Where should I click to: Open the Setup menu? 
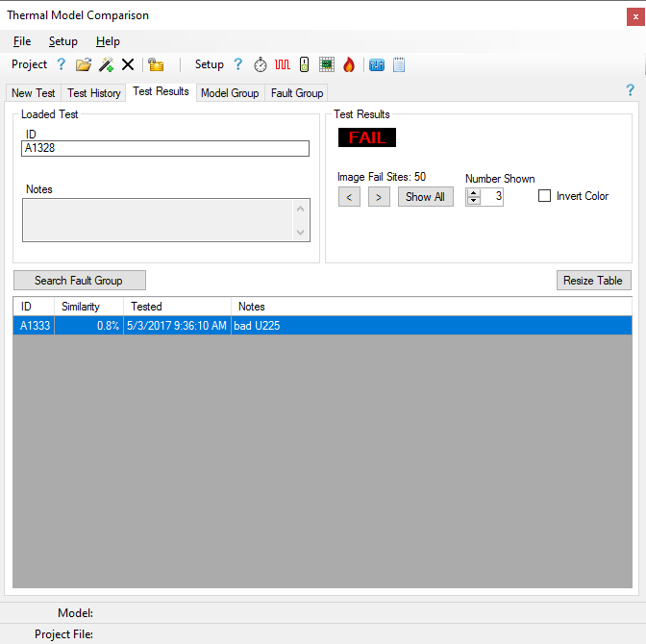coord(63,41)
